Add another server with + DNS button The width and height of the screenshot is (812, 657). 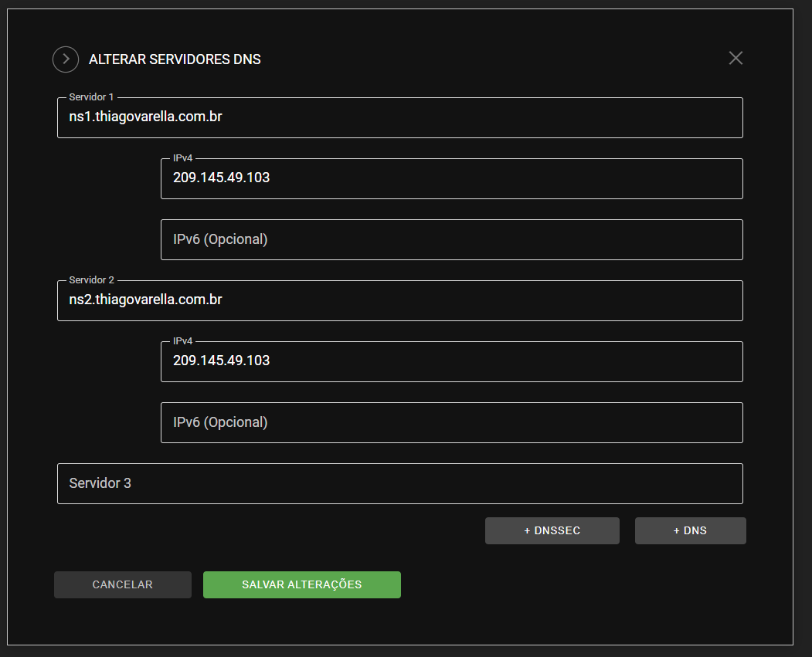pos(690,531)
